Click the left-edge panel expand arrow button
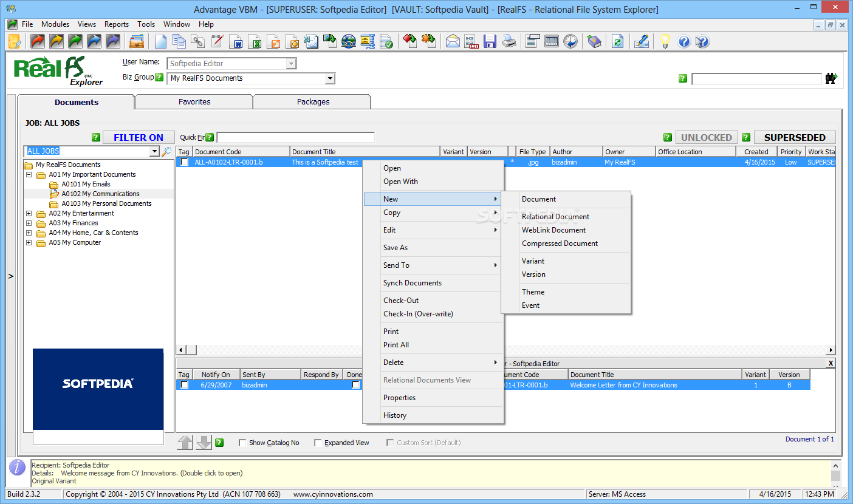The width and height of the screenshot is (853, 504). pyautogui.click(x=11, y=276)
